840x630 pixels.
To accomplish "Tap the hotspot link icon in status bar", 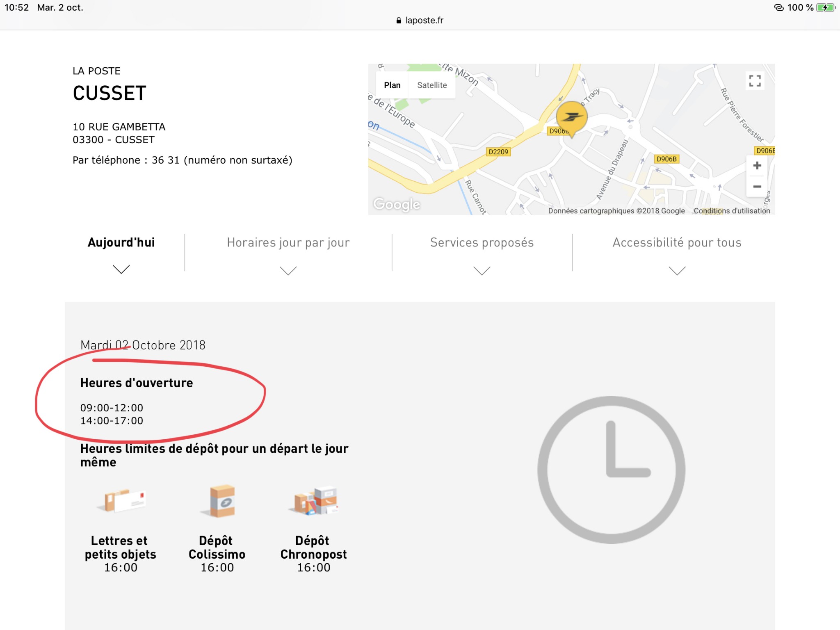I will click(779, 8).
